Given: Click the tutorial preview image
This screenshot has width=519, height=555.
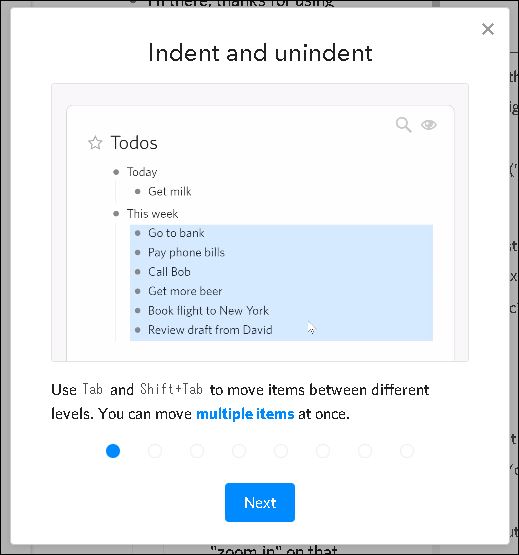Looking at the screenshot, I should (x=260, y=223).
